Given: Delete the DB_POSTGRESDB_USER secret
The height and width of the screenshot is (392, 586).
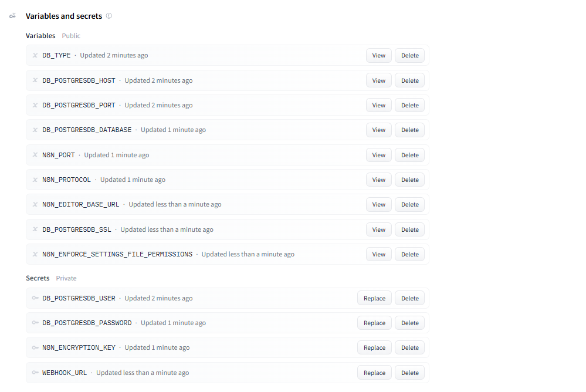Looking at the screenshot, I should click(409, 298).
